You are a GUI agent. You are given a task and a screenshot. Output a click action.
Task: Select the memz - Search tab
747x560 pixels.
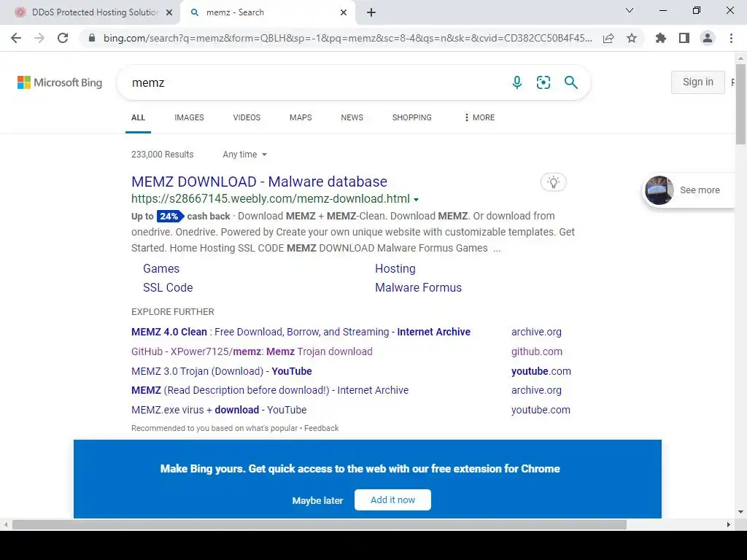click(267, 12)
